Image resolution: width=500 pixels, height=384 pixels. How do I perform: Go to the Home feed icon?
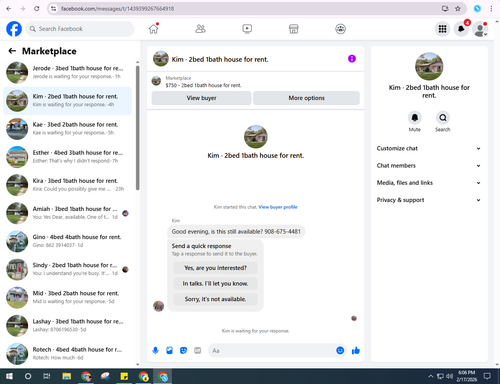coord(154,29)
